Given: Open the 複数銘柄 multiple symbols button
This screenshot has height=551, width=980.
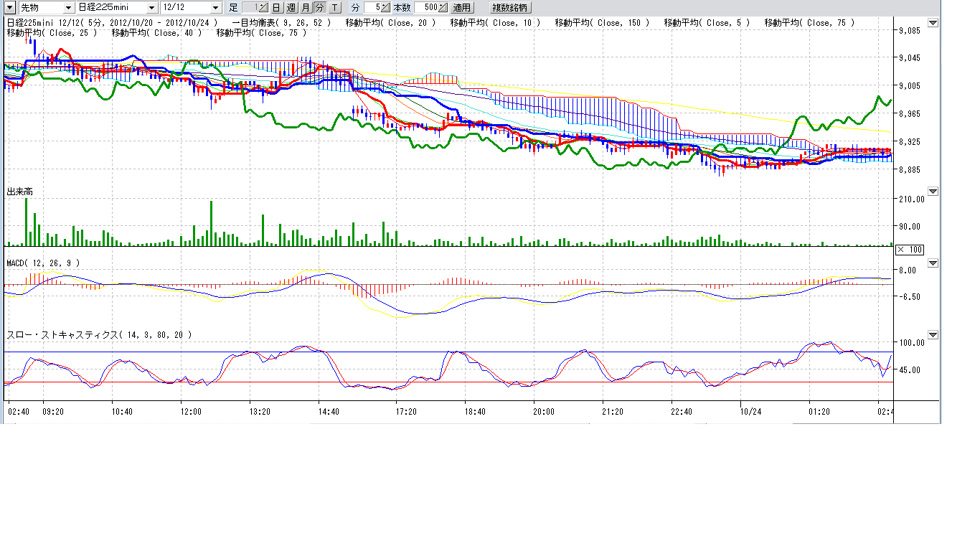Looking at the screenshot, I should point(510,7).
